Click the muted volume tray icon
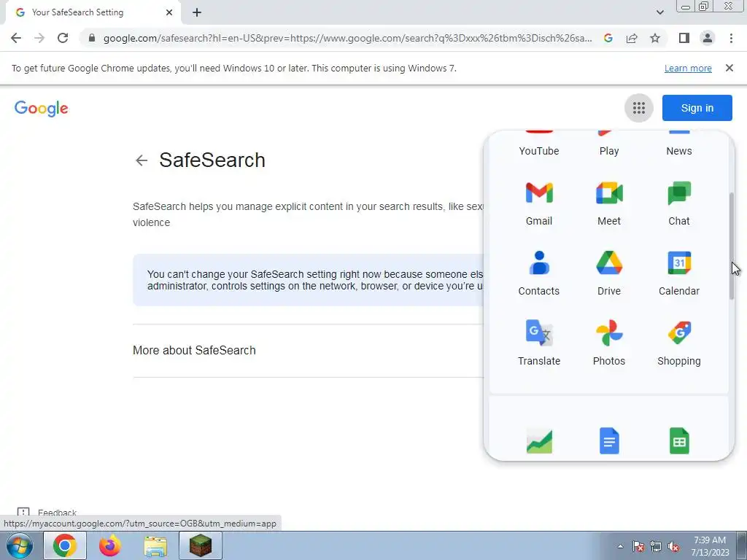The image size is (747, 560). point(673,546)
